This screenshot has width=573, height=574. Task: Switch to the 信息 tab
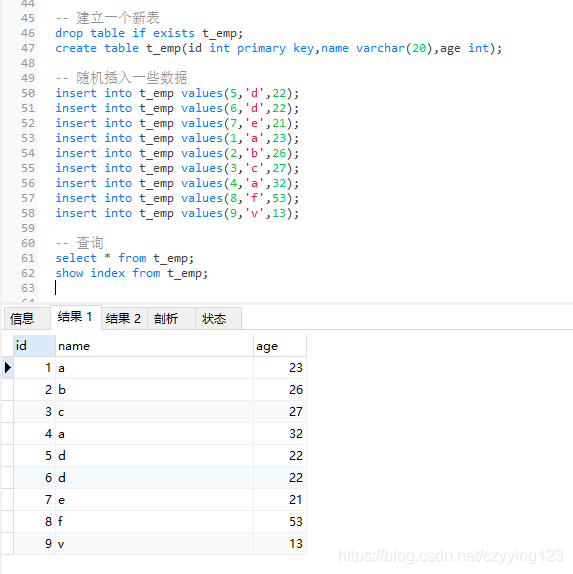coord(27,318)
